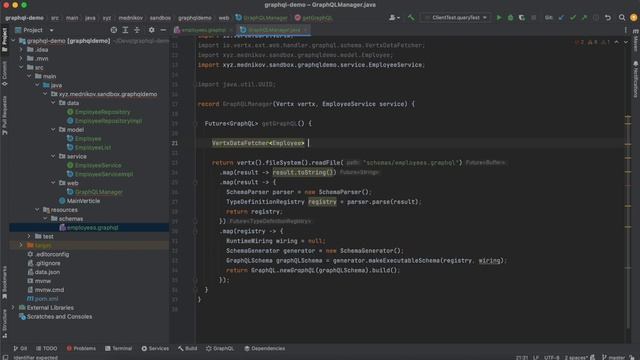This screenshot has width=640, height=360.
Task: Open Pull Requests sidebar tool window
Action: pos(4,116)
